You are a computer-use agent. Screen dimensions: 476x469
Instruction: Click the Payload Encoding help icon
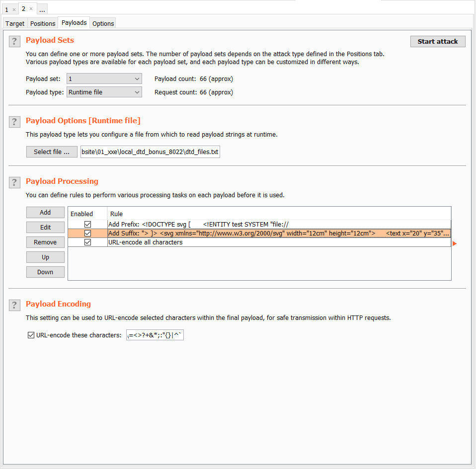click(14, 305)
